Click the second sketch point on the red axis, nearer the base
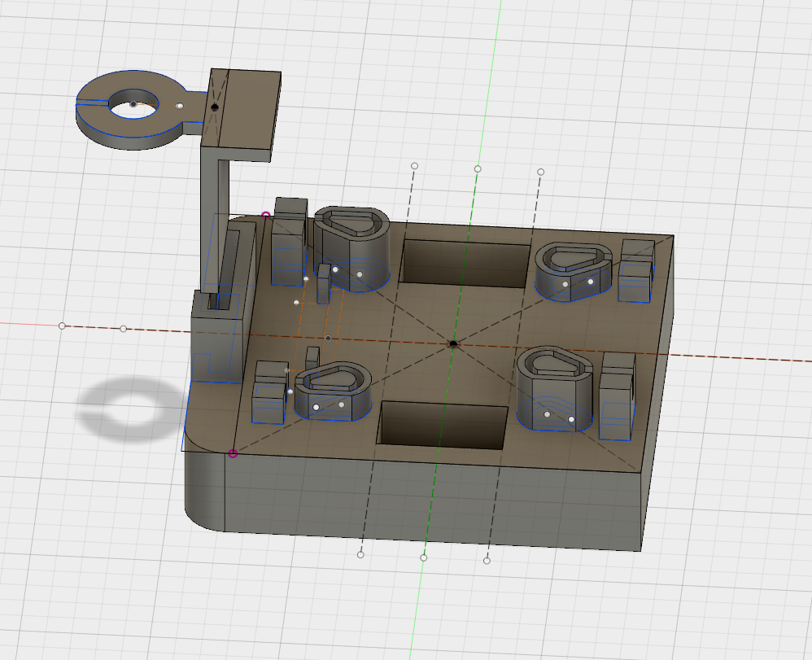 tap(123, 329)
